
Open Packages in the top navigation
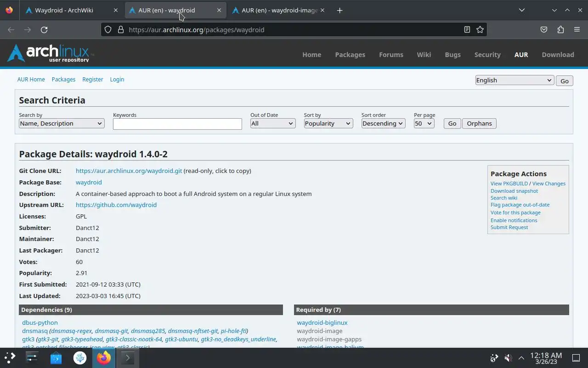[350, 54]
